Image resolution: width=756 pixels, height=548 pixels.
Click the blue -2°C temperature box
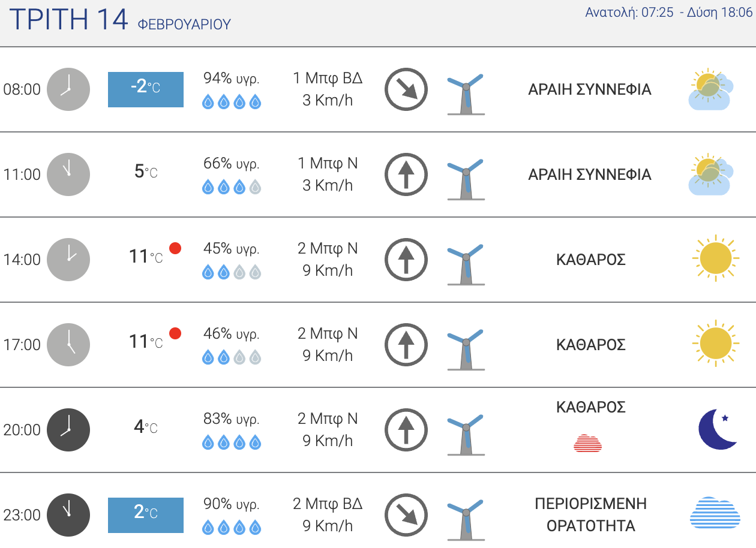(x=146, y=89)
